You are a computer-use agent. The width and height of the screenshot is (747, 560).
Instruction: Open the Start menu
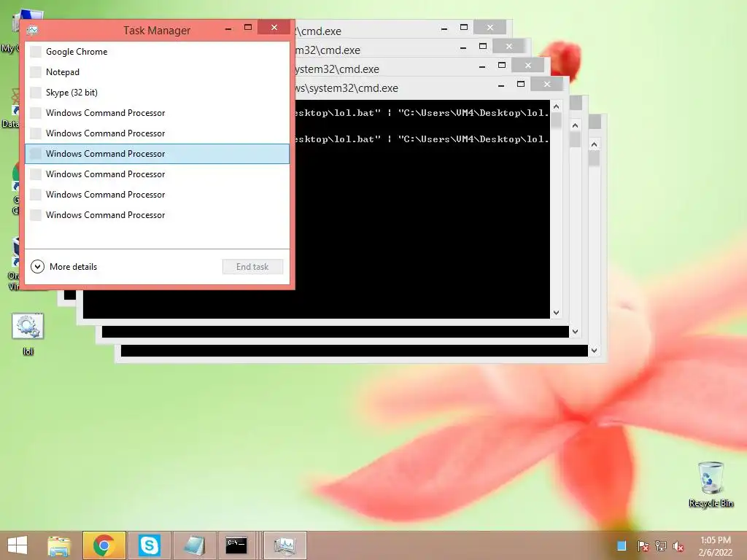point(18,545)
